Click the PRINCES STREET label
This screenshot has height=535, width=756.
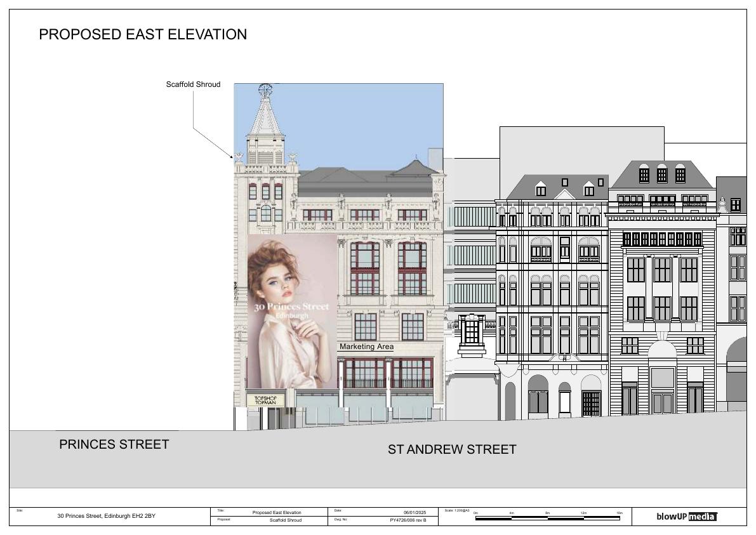coord(114,444)
